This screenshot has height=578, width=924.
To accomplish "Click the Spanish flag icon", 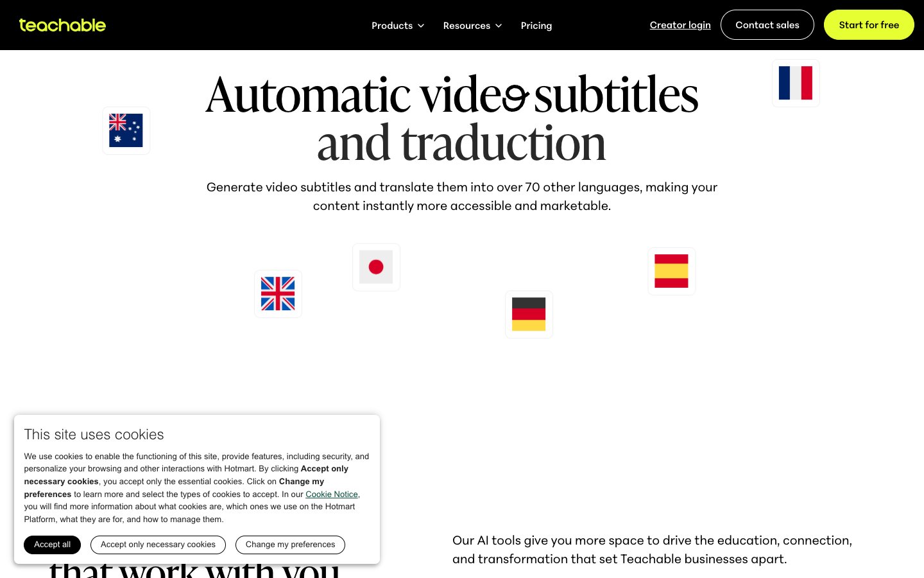I will [671, 271].
